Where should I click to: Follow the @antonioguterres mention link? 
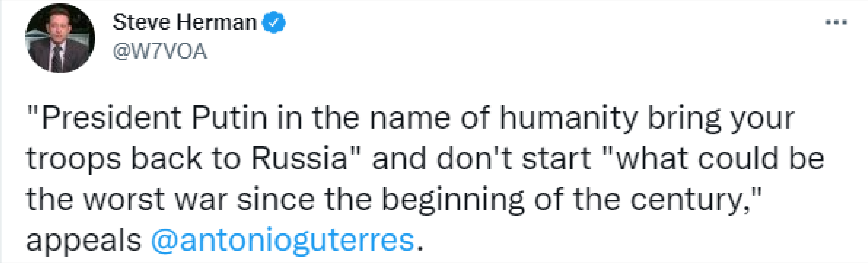pos(282,240)
